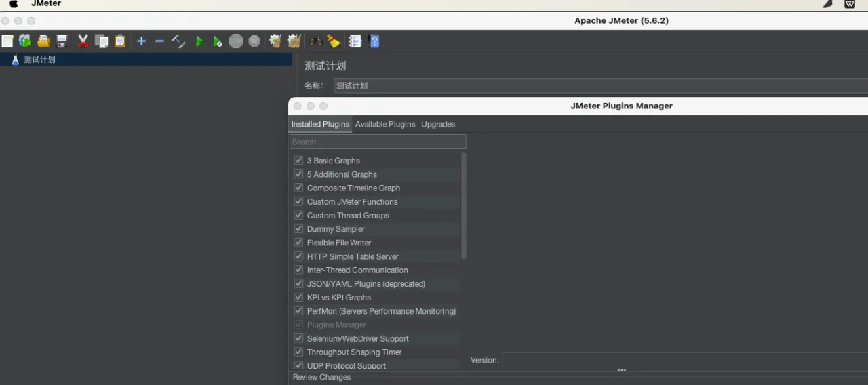
Task: Collapse all tree nodes with minus icon
Action: click(159, 41)
